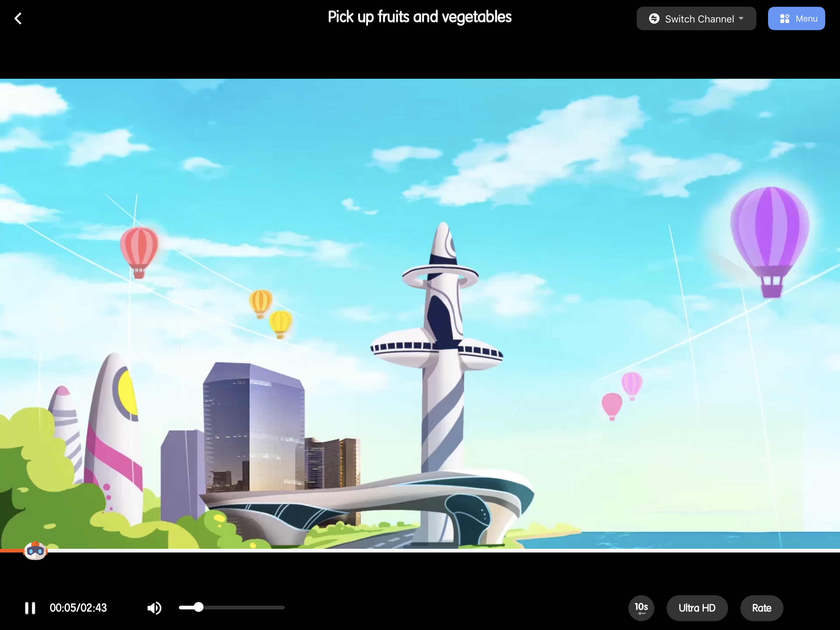Click the video title 'Pick up fruits and vegetables'
Image resolution: width=840 pixels, height=630 pixels.
420,17
